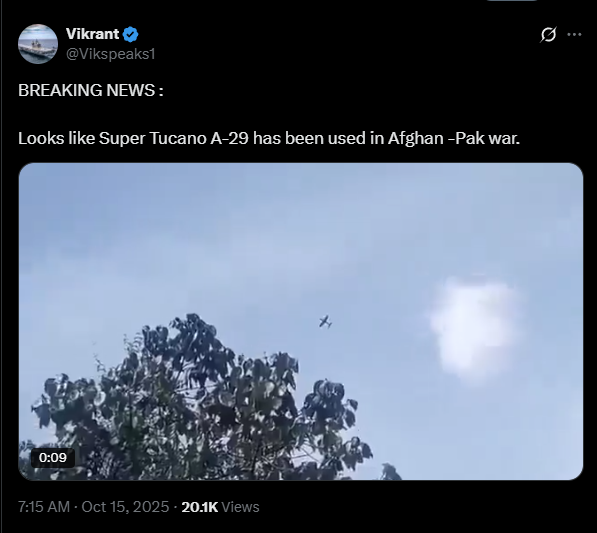This screenshot has height=533, width=597.
Task: Open the Vikrant display name link
Action: (92, 34)
